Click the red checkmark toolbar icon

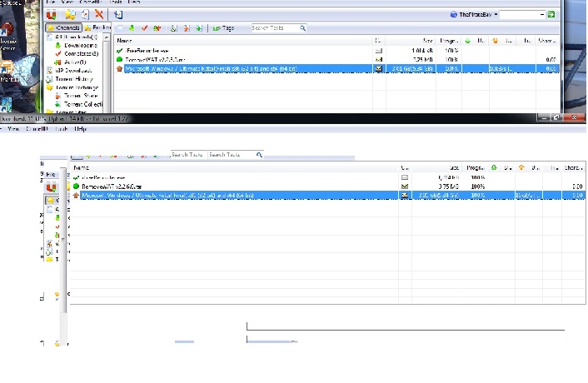tap(144, 28)
